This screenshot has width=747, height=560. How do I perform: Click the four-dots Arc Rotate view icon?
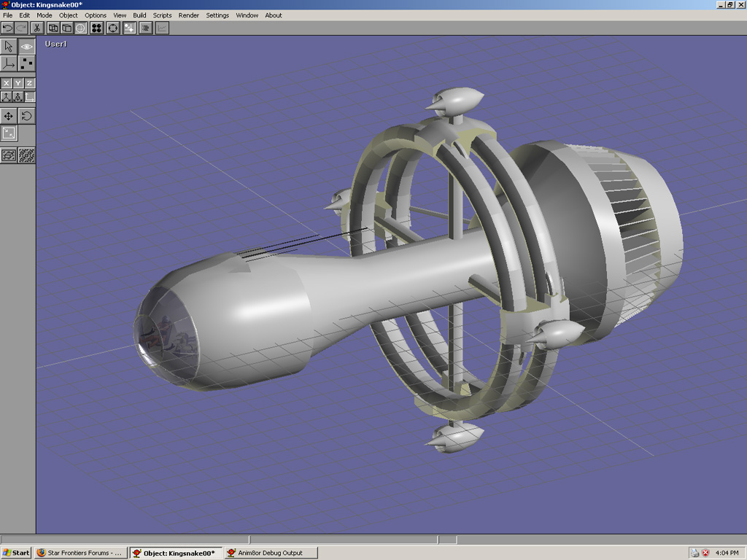coord(97,28)
